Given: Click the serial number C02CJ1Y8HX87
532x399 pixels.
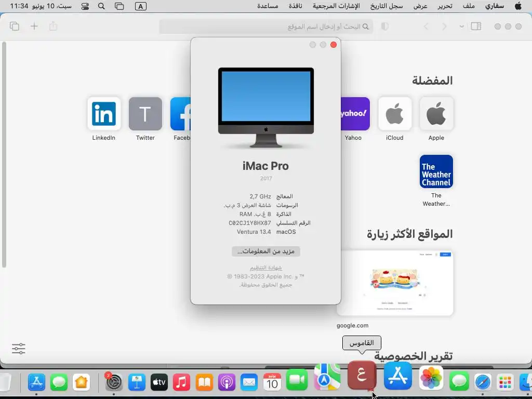Looking at the screenshot, I should 250,223.
